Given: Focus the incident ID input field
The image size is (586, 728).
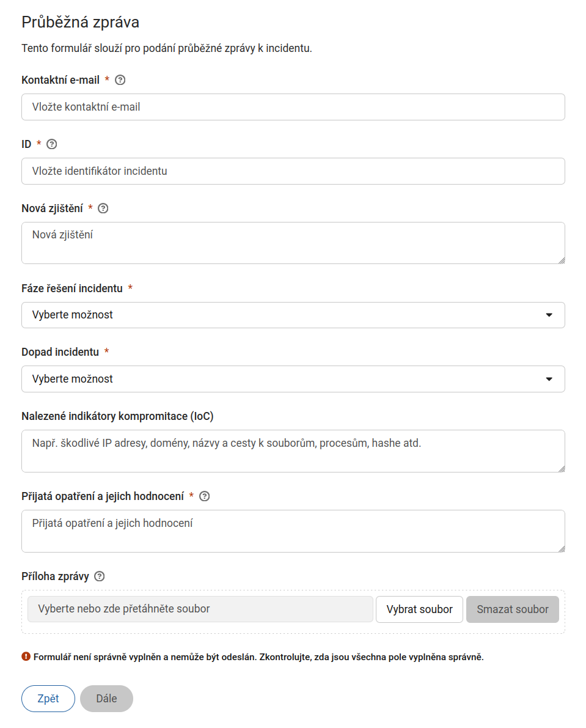Looking at the screenshot, I should tap(293, 171).
